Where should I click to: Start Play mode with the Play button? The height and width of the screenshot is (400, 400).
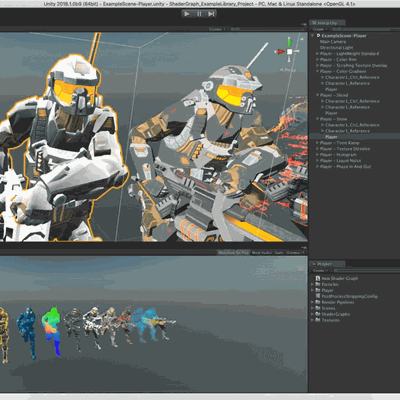point(187,14)
